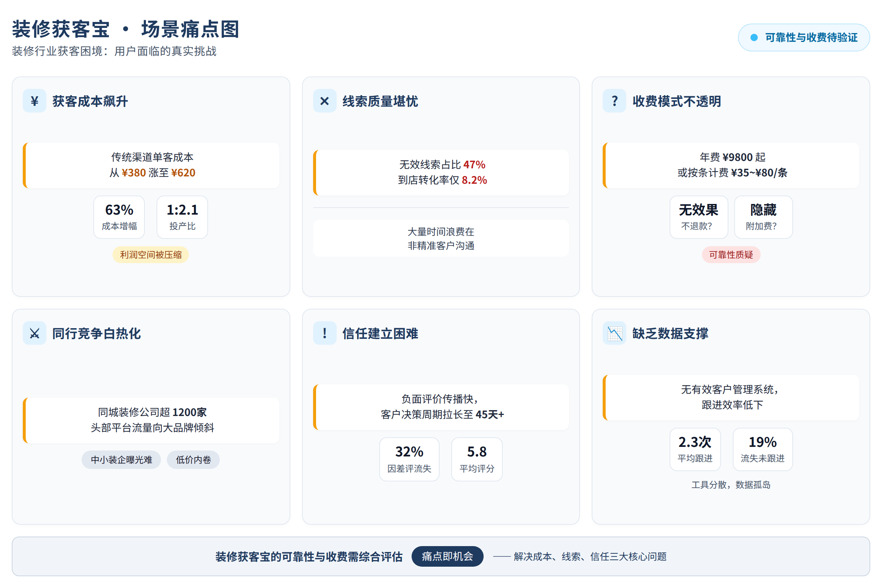882x588 pixels.
Task: Click the X icon beside 线索质量堪忧
Action: click(325, 101)
